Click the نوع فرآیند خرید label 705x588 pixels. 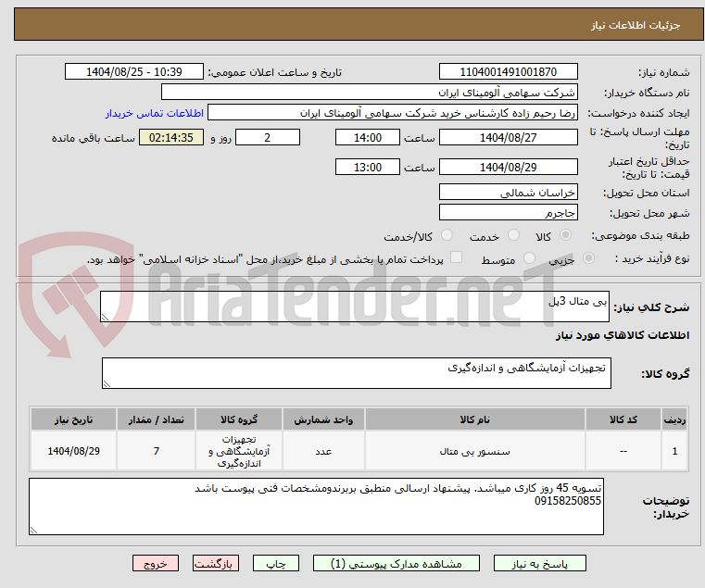click(x=652, y=259)
